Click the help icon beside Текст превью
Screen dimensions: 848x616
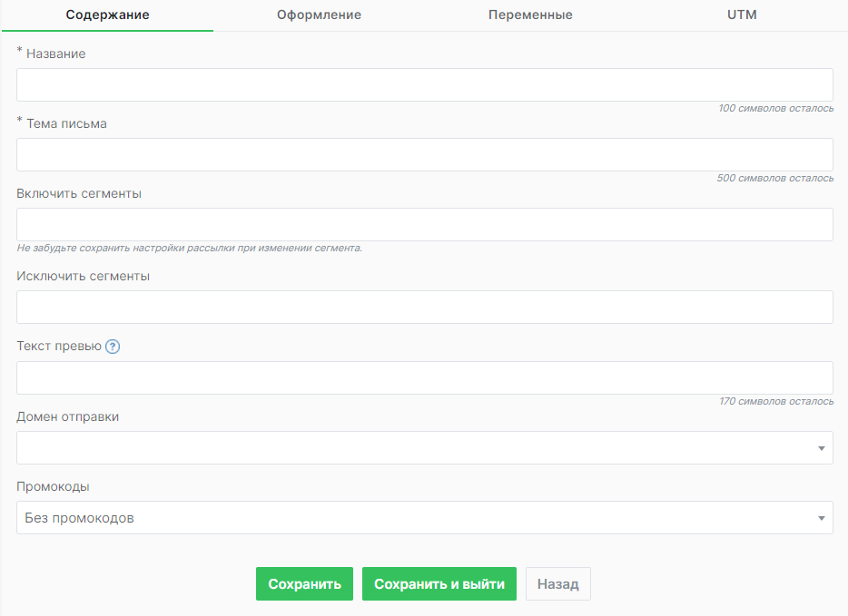pyautogui.click(x=113, y=347)
